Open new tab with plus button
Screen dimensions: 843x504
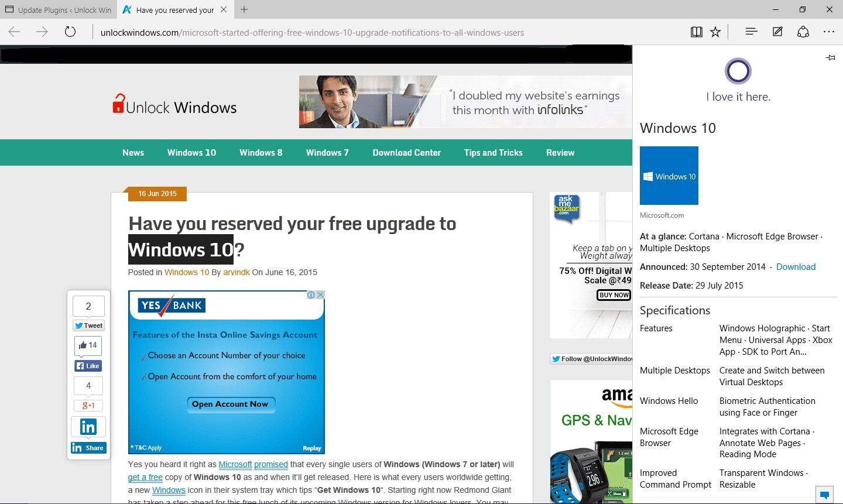(x=244, y=9)
